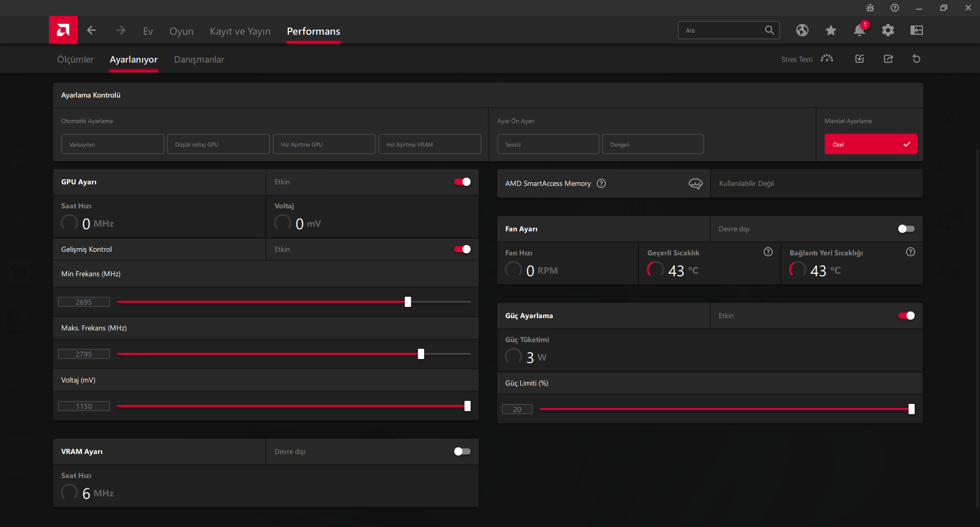Disable the GPU Ayarı toggle
The height and width of the screenshot is (527, 980).
(462, 182)
